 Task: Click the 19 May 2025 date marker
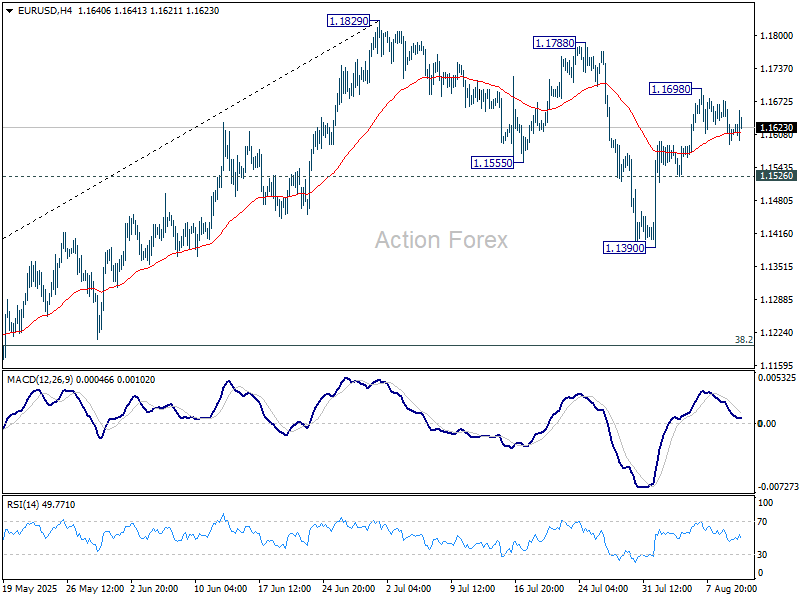[29, 590]
